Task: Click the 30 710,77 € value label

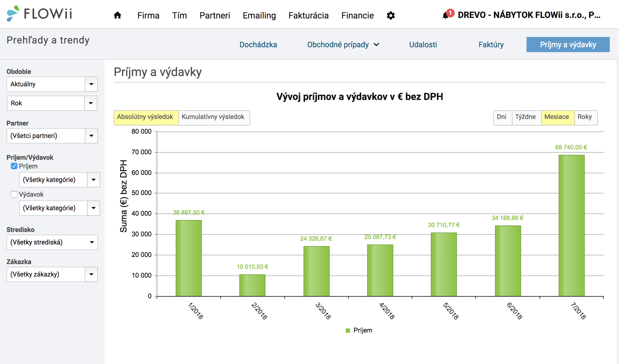Action: click(x=444, y=225)
